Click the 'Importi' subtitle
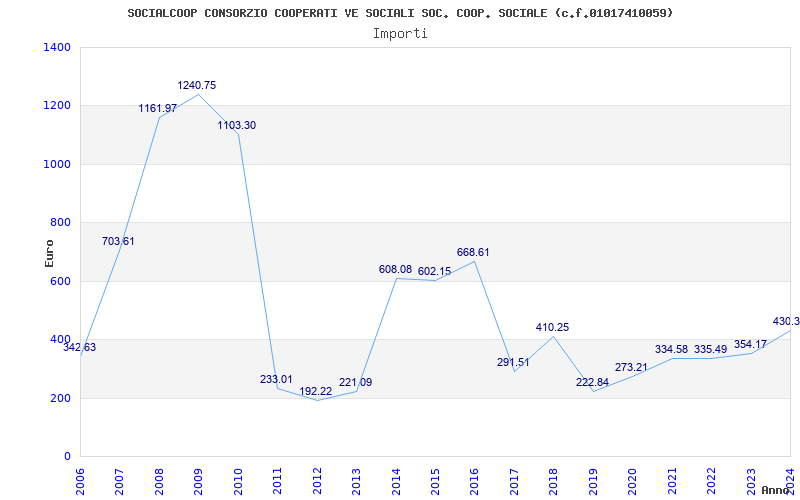Image resolution: width=800 pixels, height=500 pixels. tap(400, 34)
